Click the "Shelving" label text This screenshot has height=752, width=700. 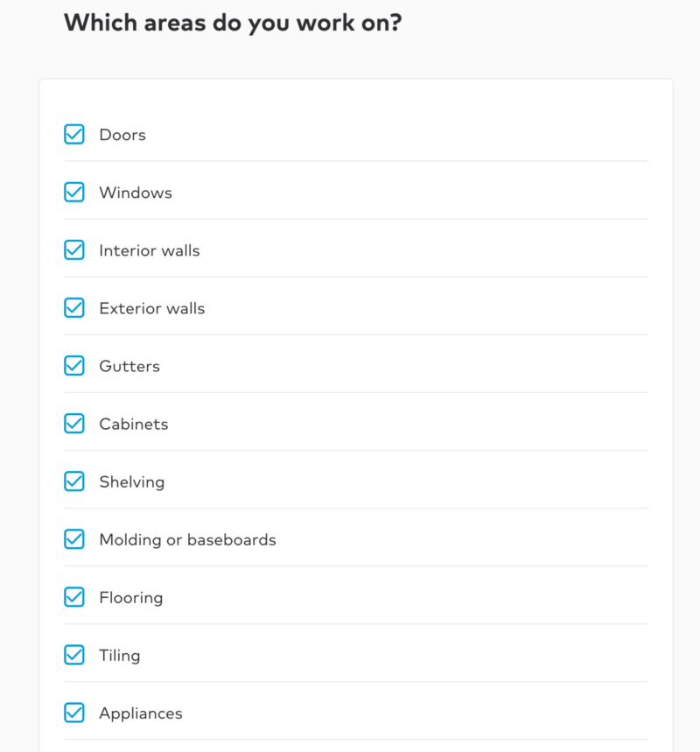(x=132, y=482)
